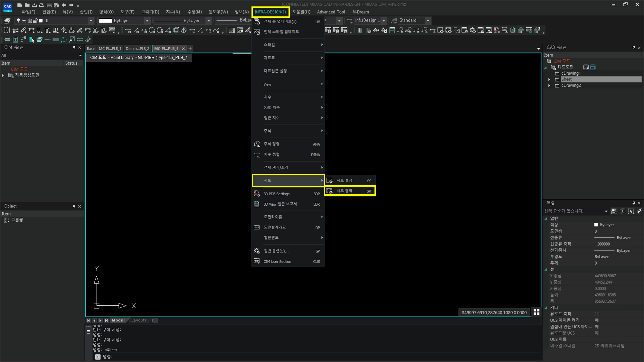This screenshot has width=644, height=362.
Task: Click the scale tool icon in bottom toolbar row
Action: click(72, 40)
